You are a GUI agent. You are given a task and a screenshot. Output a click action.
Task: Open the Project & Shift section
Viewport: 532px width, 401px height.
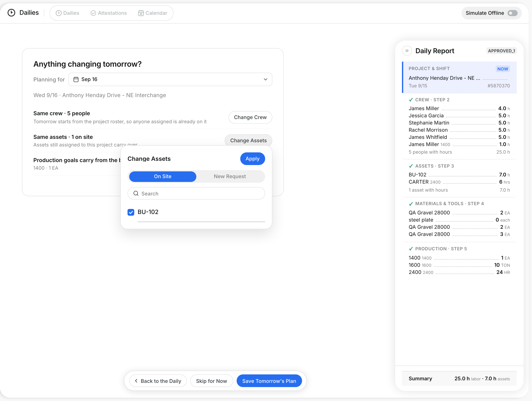click(459, 77)
